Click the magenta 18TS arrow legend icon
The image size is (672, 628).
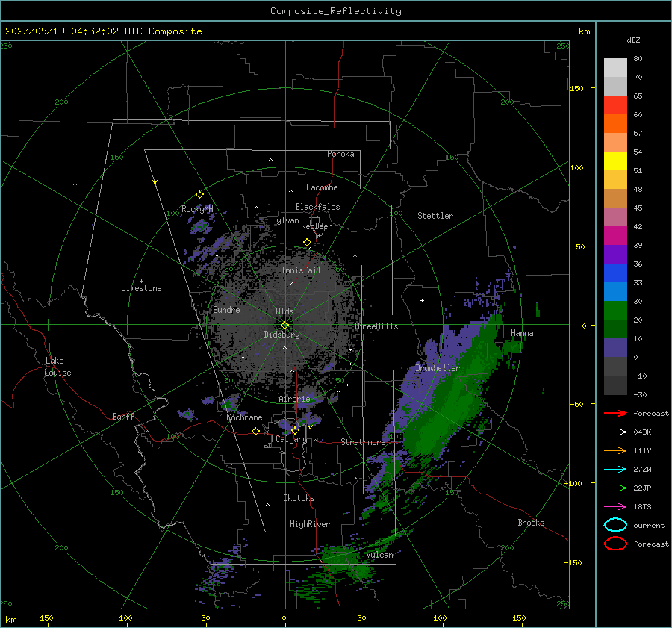point(615,507)
